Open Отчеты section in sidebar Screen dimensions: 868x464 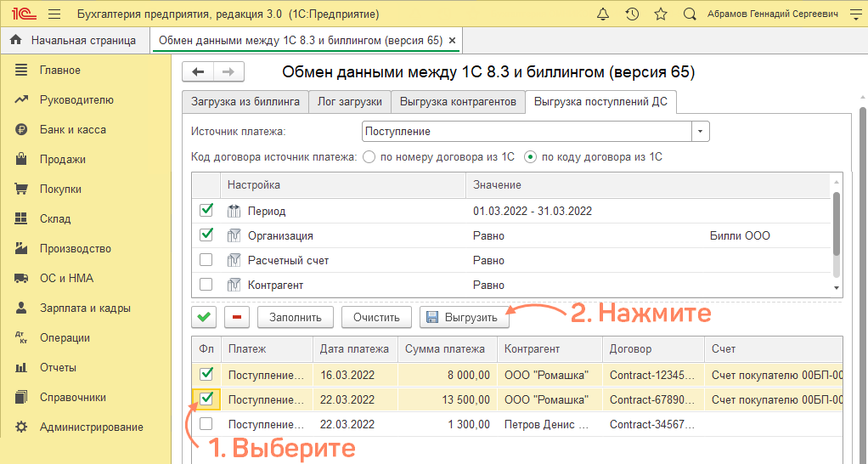(x=58, y=368)
